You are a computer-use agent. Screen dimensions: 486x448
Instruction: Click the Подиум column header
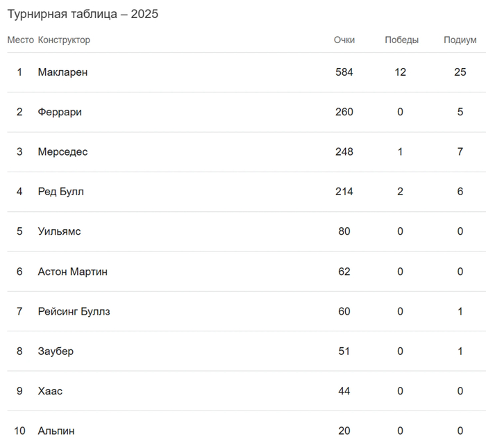[x=460, y=40]
